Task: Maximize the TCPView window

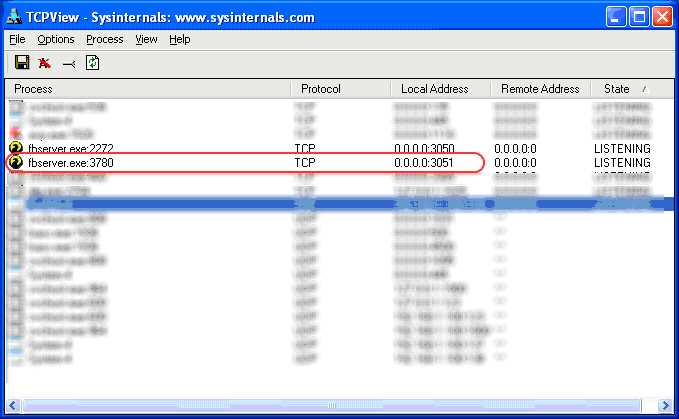Action: pos(639,17)
